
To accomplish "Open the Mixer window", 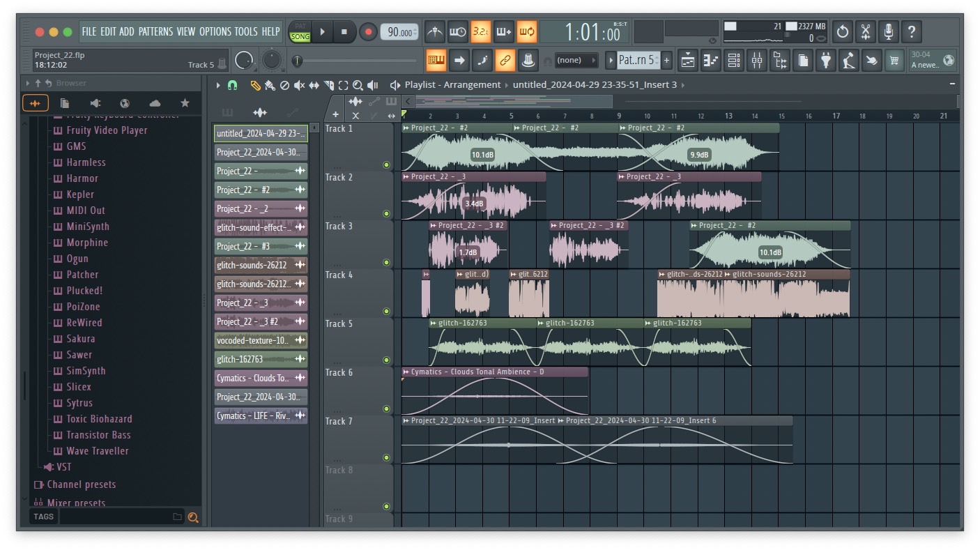I will (x=757, y=61).
